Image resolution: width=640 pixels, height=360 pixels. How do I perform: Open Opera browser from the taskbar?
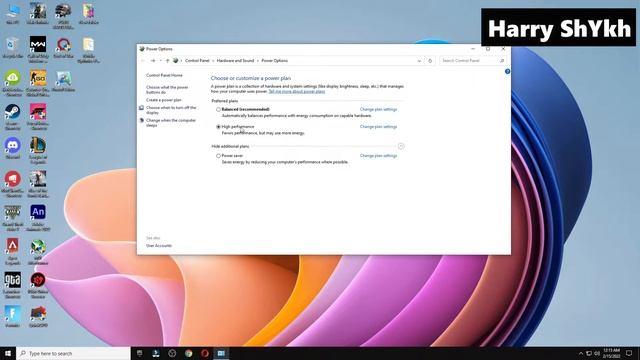coord(205,353)
